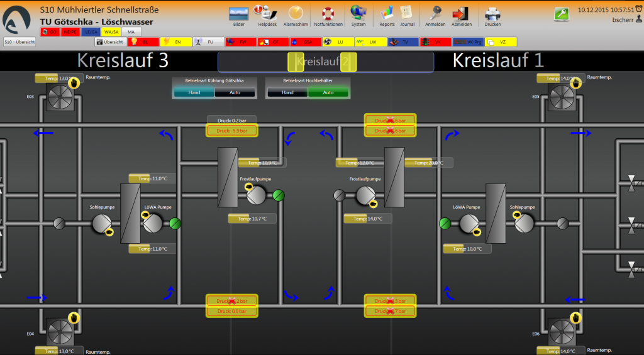The height and width of the screenshot is (355, 644).
Task: Open the Helpdesk icon
Action: [267, 13]
